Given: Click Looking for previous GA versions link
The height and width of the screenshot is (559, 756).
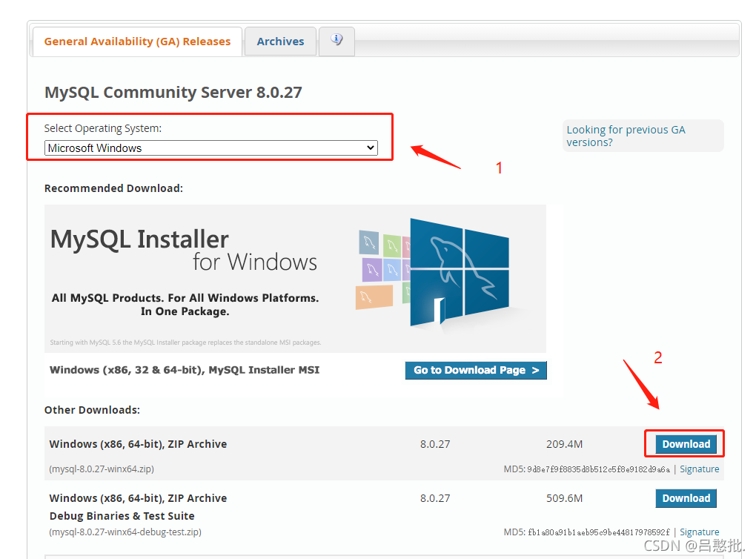Looking at the screenshot, I should 626,136.
